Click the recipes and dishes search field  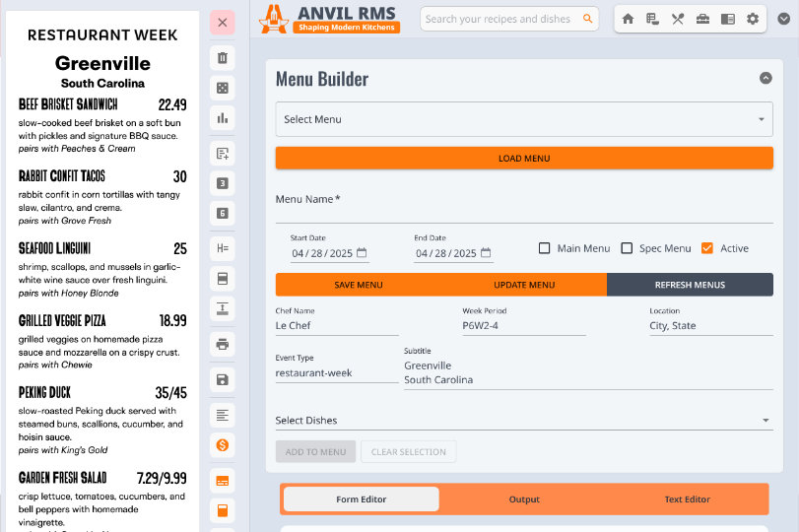tap(502, 19)
